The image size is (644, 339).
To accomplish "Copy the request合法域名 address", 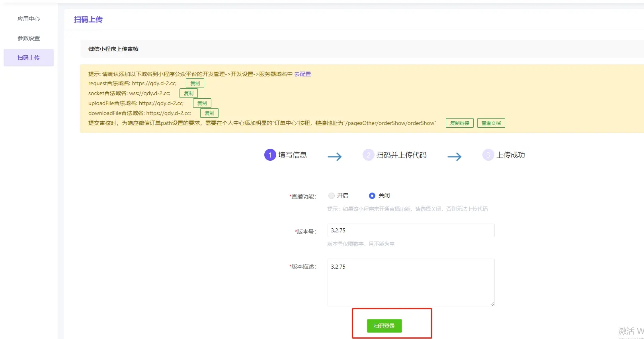I will (x=195, y=84).
